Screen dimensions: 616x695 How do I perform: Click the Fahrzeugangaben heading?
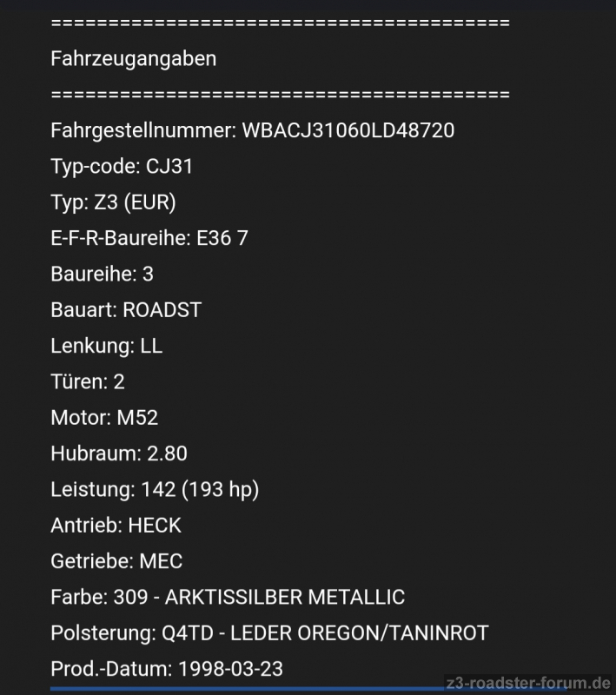pyautogui.click(x=134, y=59)
